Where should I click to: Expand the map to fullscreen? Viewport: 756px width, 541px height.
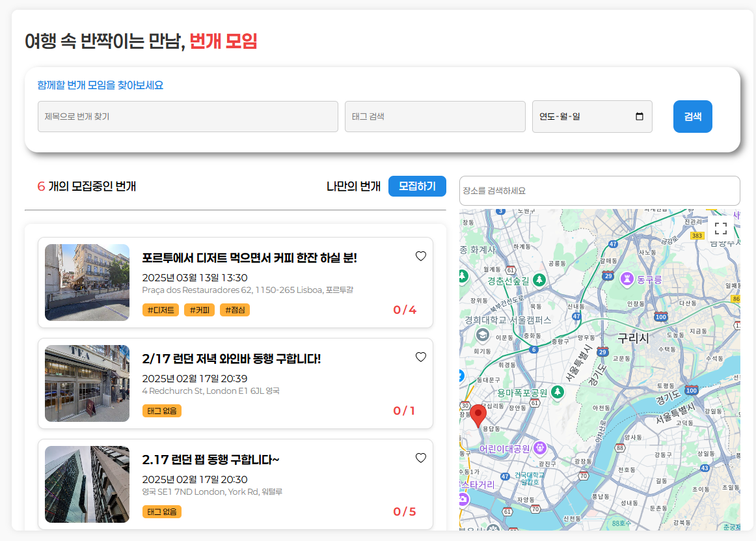(x=720, y=229)
